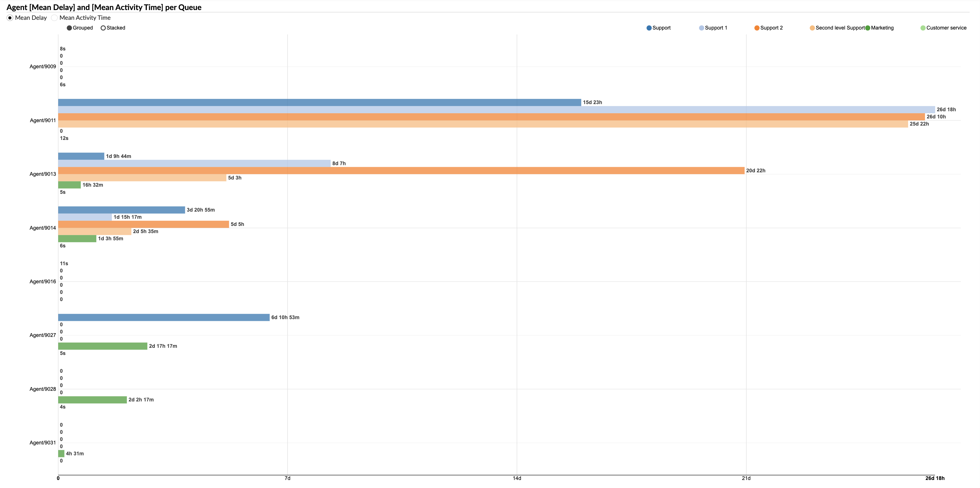Click the Agent/9009 axis label

click(43, 67)
